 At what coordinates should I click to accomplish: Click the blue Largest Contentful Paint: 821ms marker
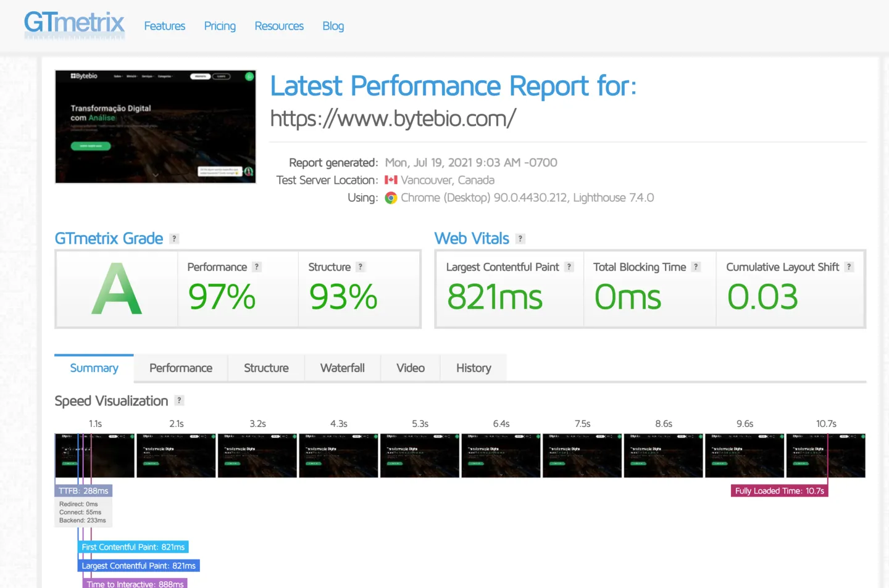click(x=139, y=566)
